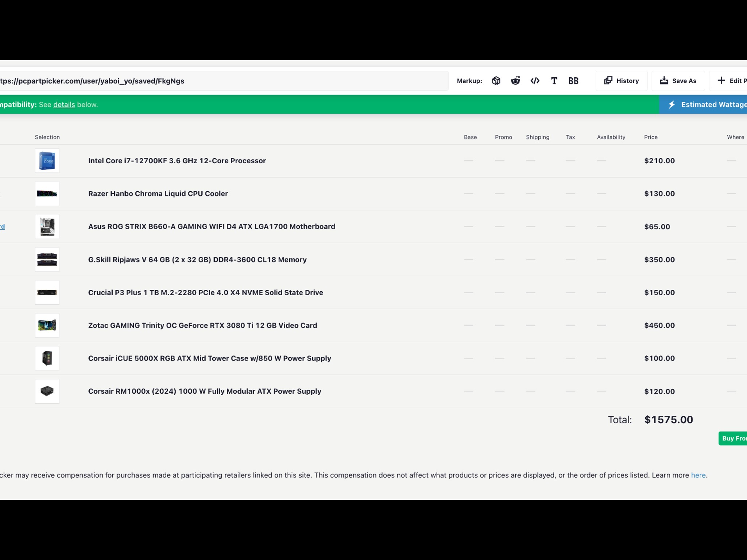747x560 pixels.
Task: Open Zotac RTX 3080 Ti video card link
Action: (x=202, y=325)
